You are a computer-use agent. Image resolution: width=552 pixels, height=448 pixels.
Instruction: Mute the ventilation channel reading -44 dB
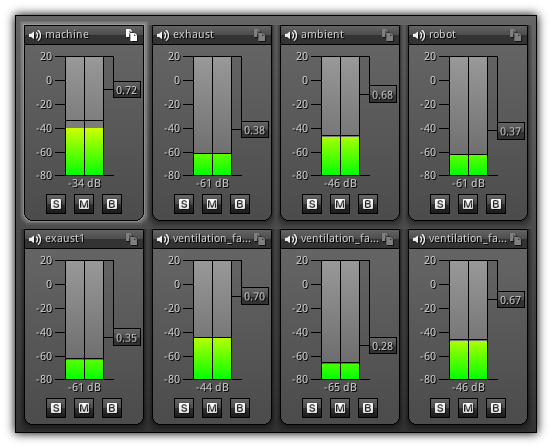[212, 408]
